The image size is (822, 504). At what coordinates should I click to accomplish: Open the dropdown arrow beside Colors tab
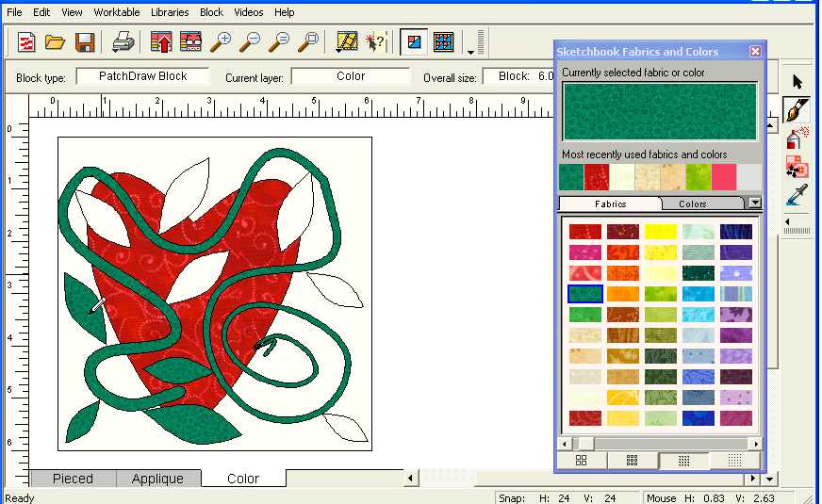(x=754, y=203)
